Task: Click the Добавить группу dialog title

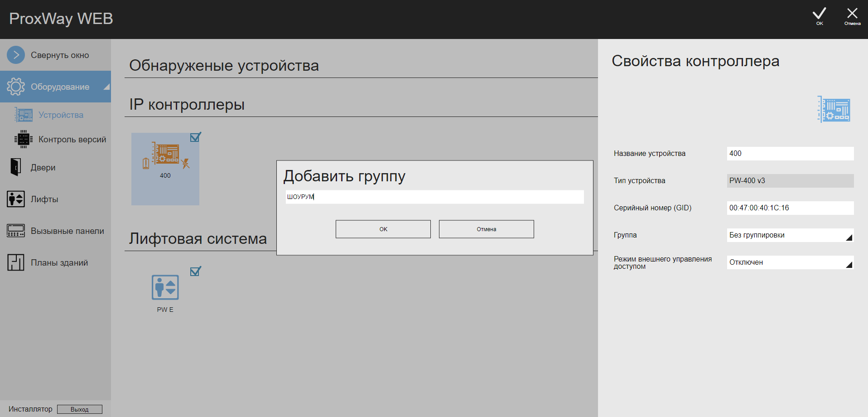Action: (x=344, y=176)
